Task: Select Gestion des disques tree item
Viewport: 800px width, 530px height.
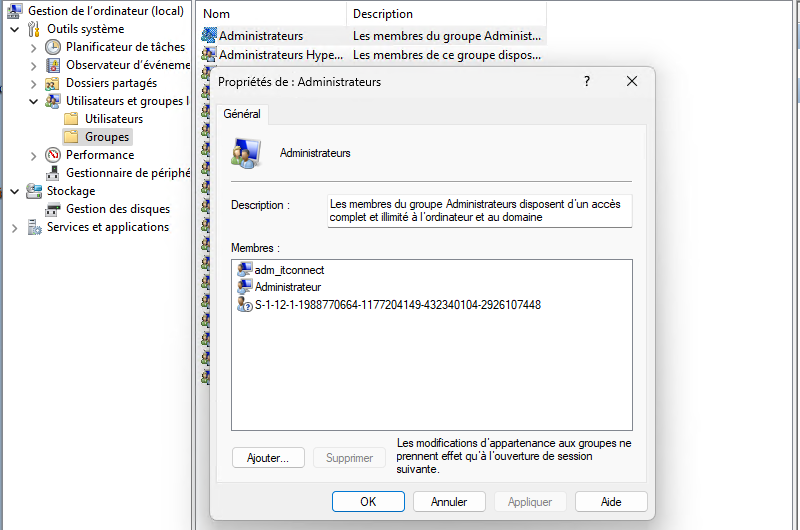Action: [x=118, y=209]
